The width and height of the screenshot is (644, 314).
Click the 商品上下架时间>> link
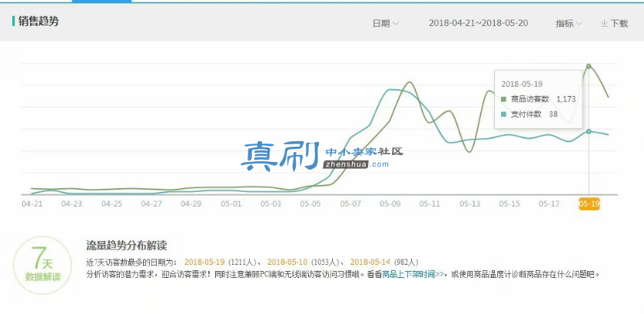(x=413, y=274)
